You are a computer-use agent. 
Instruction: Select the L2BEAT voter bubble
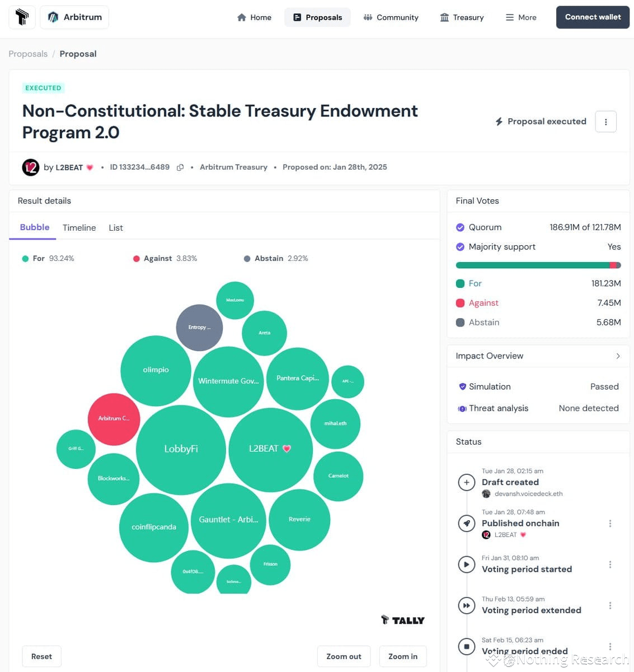[270, 450]
